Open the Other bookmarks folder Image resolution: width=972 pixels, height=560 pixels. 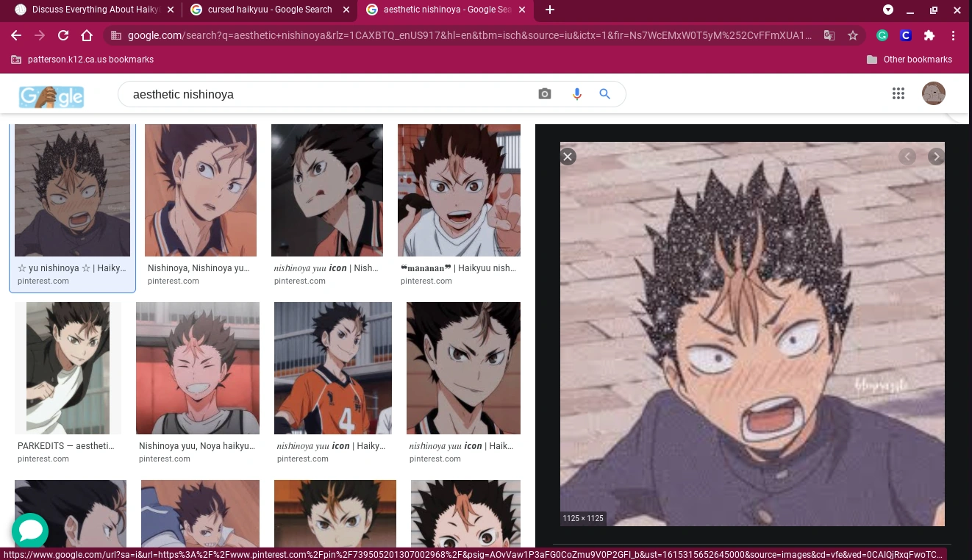click(910, 60)
